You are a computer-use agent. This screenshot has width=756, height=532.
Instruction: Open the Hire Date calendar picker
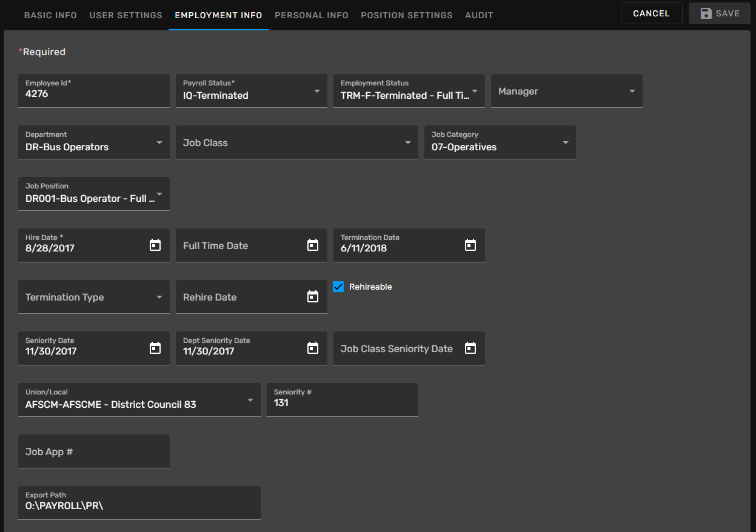[155, 245]
